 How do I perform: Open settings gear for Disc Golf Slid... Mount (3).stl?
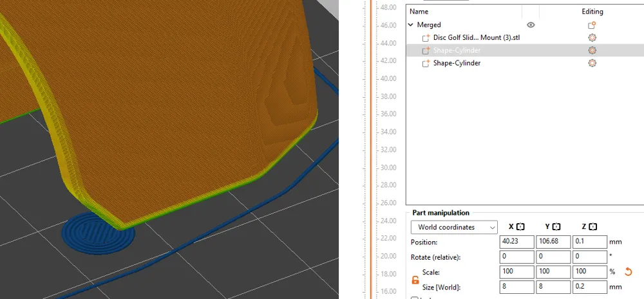592,38
